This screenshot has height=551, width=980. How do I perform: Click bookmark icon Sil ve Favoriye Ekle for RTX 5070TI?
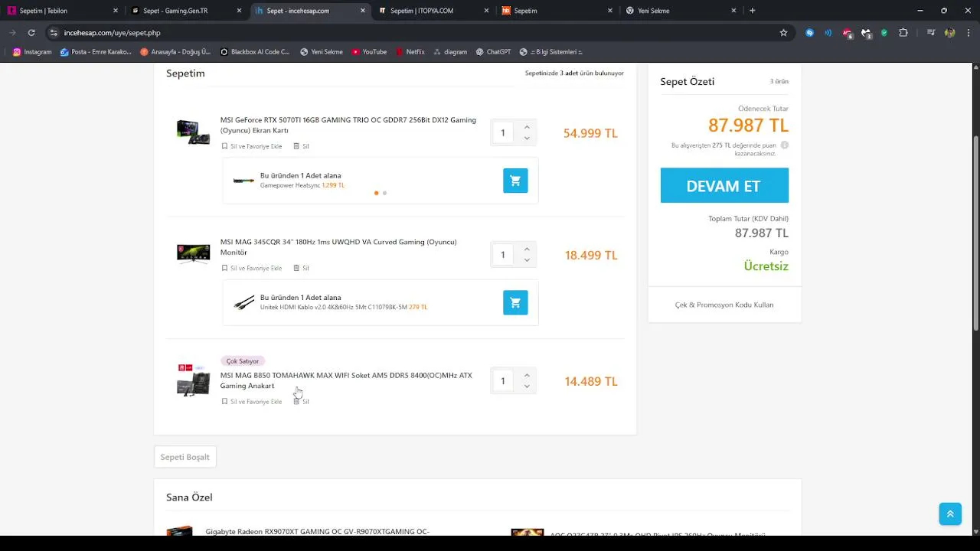pos(252,146)
